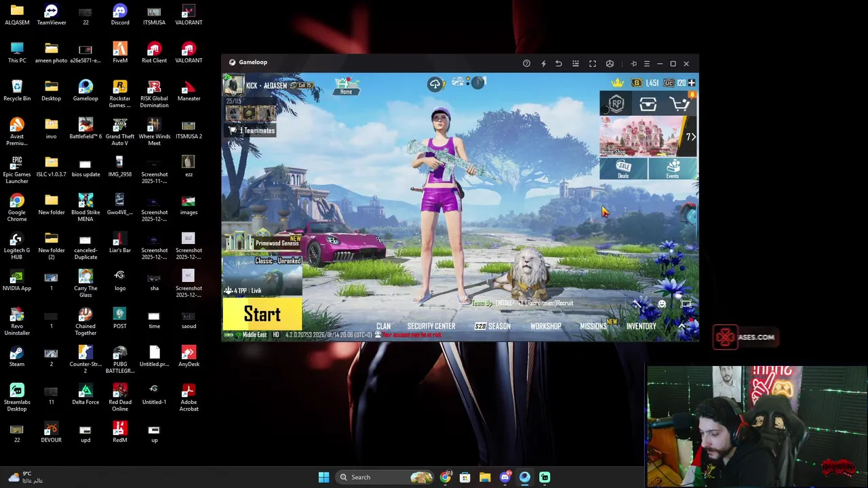The image size is (868, 488).
Task: Open SECURITY CENTER menu item
Action: pos(431,327)
